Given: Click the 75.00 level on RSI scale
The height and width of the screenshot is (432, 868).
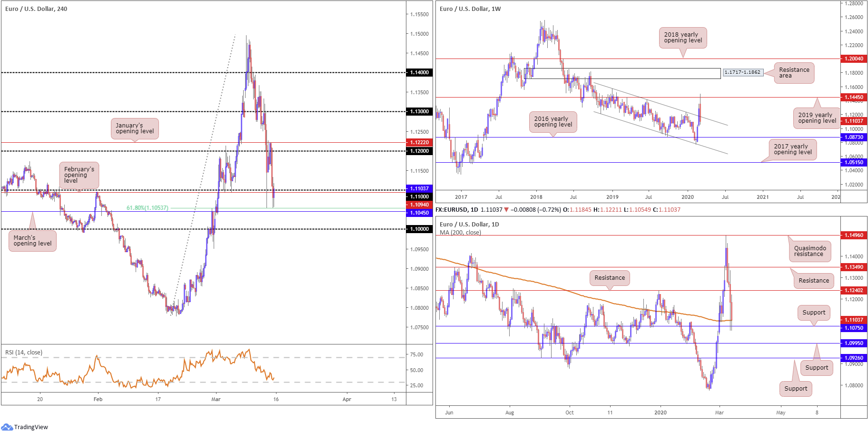Looking at the screenshot, I should (x=417, y=354).
